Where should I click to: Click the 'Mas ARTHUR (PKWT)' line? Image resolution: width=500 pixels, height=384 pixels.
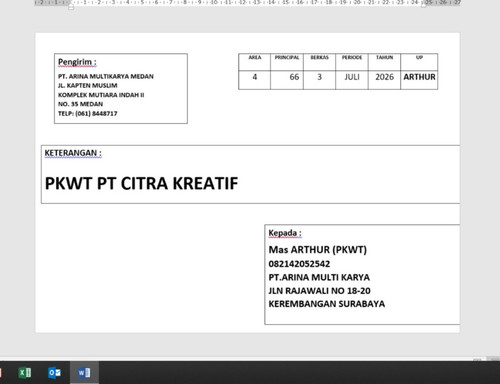pos(318,250)
